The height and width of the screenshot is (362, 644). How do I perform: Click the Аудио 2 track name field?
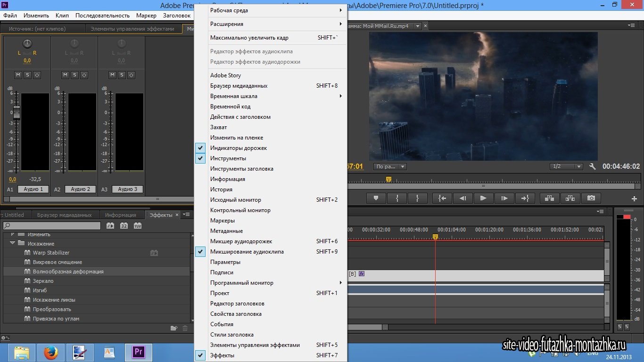(x=81, y=189)
